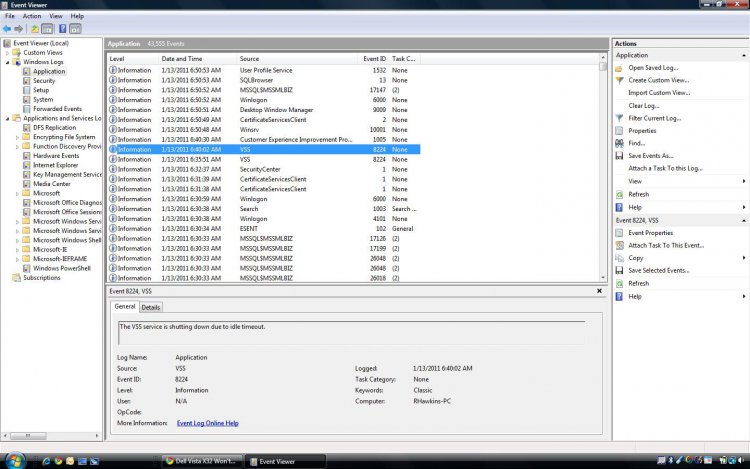Image resolution: width=750 pixels, height=469 pixels.
Task: Click the Forward arrow toolbar icon
Action: click(x=19, y=29)
